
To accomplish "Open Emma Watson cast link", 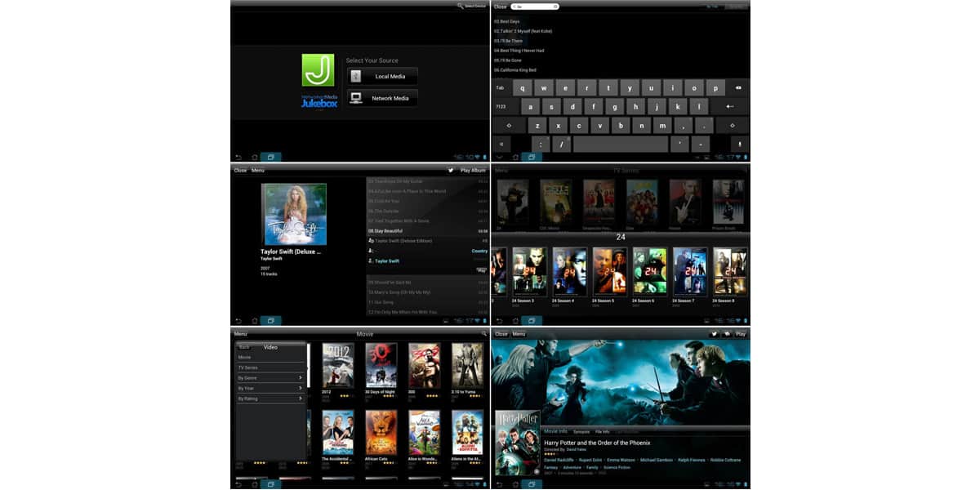I will tap(622, 460).
